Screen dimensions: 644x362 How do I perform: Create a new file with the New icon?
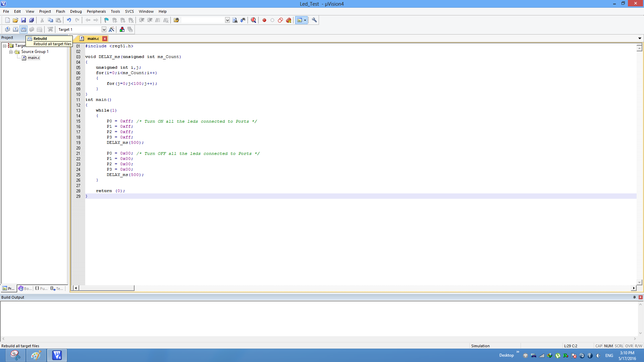7,20
